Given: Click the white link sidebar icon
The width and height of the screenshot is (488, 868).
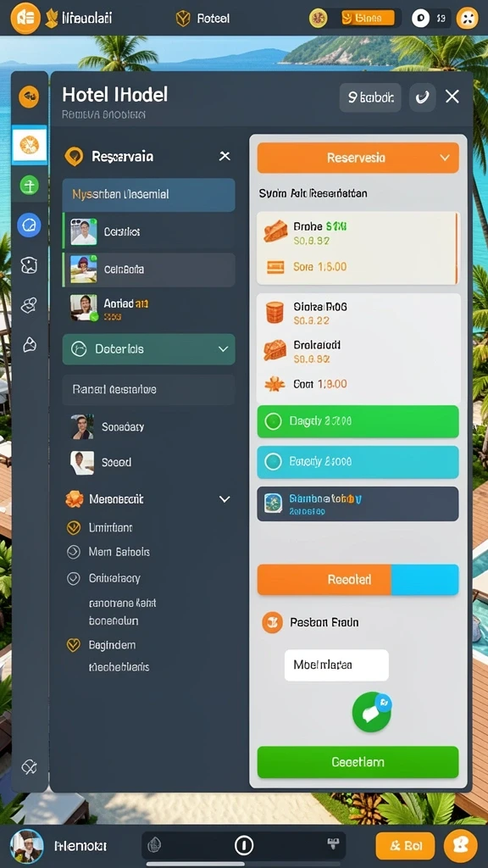Looking at the screenshot, I should coord(29,305).
